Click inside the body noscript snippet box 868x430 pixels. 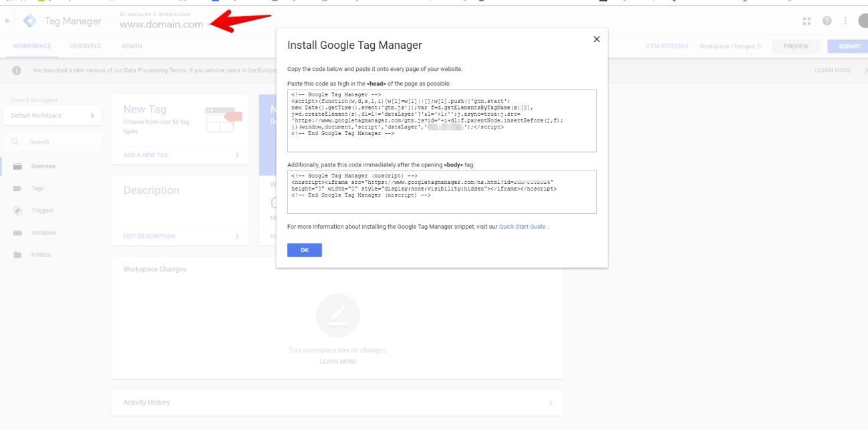(x=442, y=192)
